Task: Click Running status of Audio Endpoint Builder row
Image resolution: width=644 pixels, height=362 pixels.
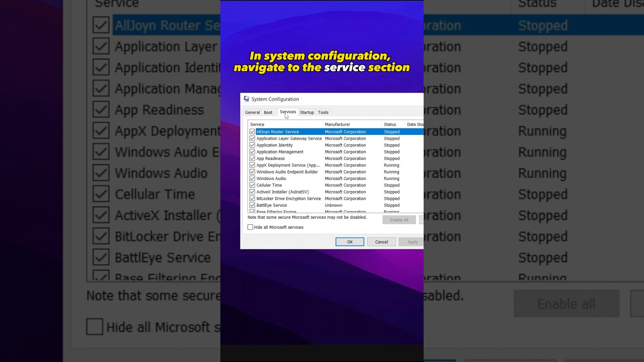Action: tap(391, 172)
